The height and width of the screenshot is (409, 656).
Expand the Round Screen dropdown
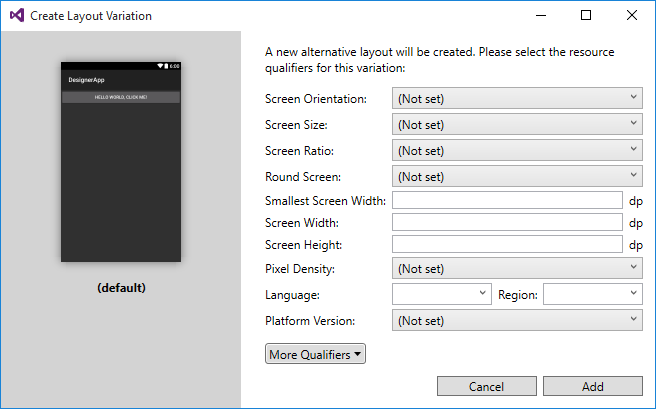point(517,176)
